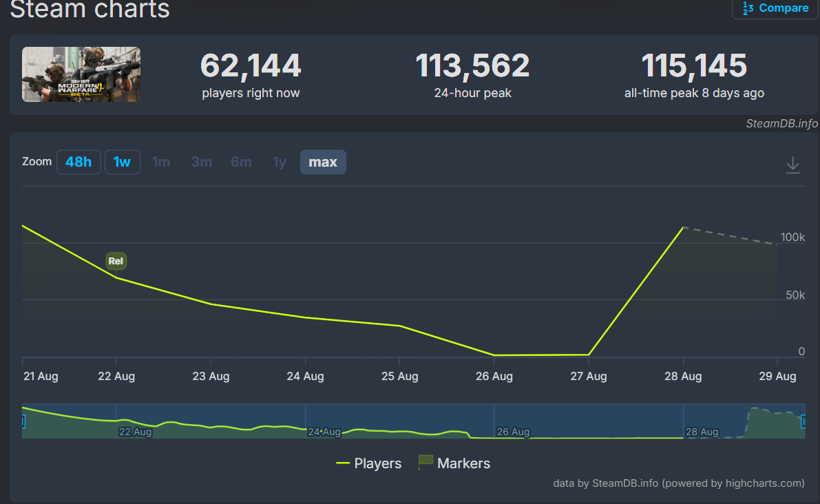Click the 100k y-axis label
This screenshot has height=504, width=820.
(x=793, y=238)
